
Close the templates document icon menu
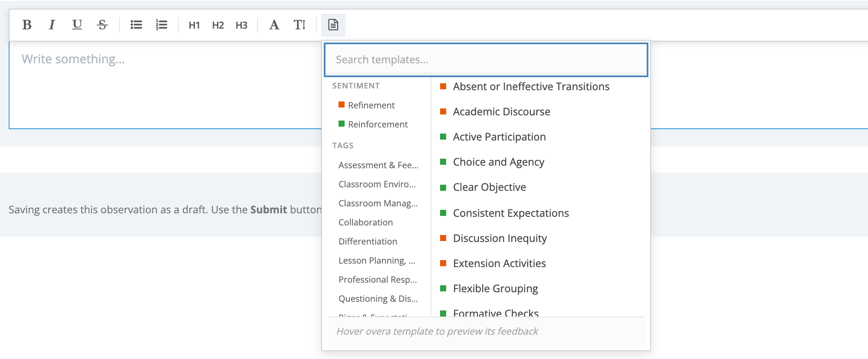pos(333,25)
